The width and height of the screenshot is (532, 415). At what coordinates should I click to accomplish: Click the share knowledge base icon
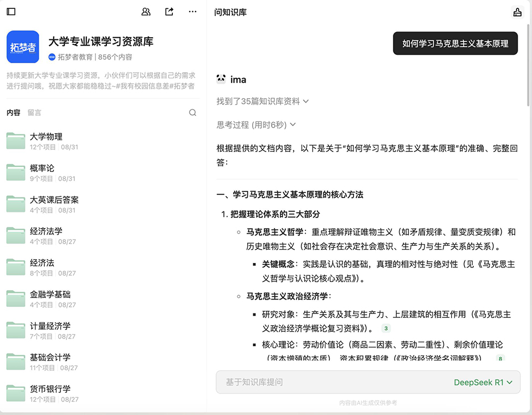click(169, 12)
